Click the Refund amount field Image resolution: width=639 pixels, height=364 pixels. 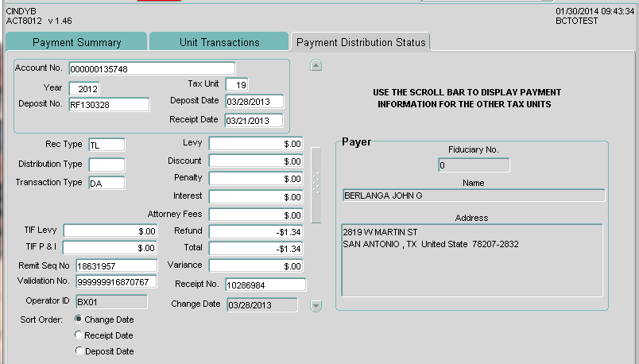pos(255,232)
